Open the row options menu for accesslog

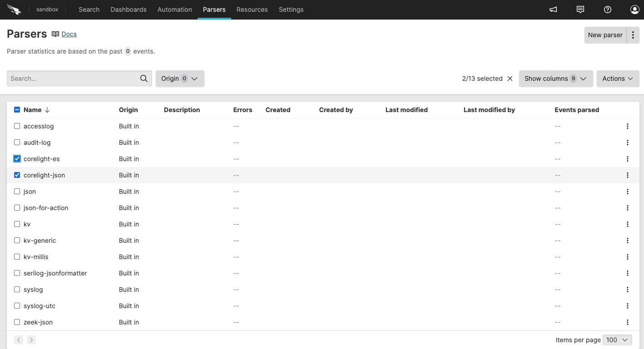(x=628, y=126)
